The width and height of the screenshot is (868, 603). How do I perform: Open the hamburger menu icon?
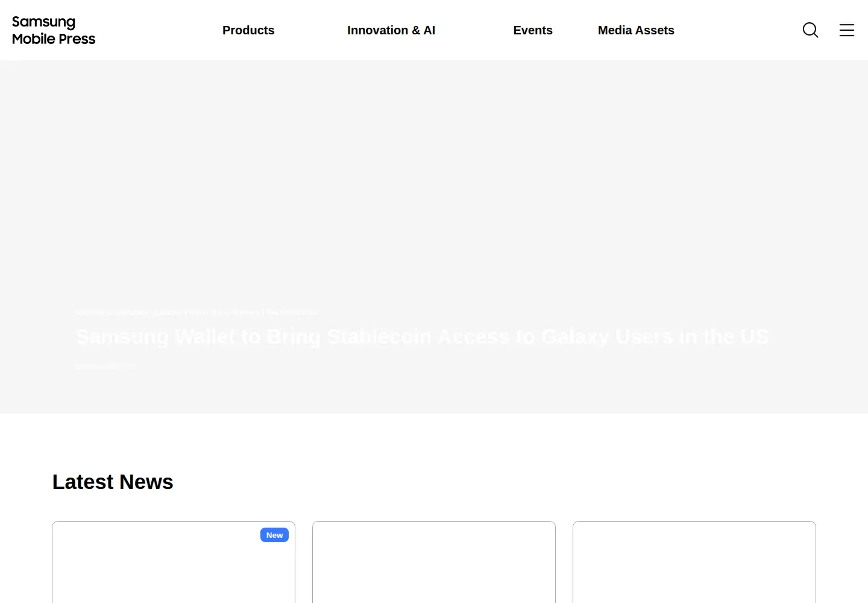point(847,30)
